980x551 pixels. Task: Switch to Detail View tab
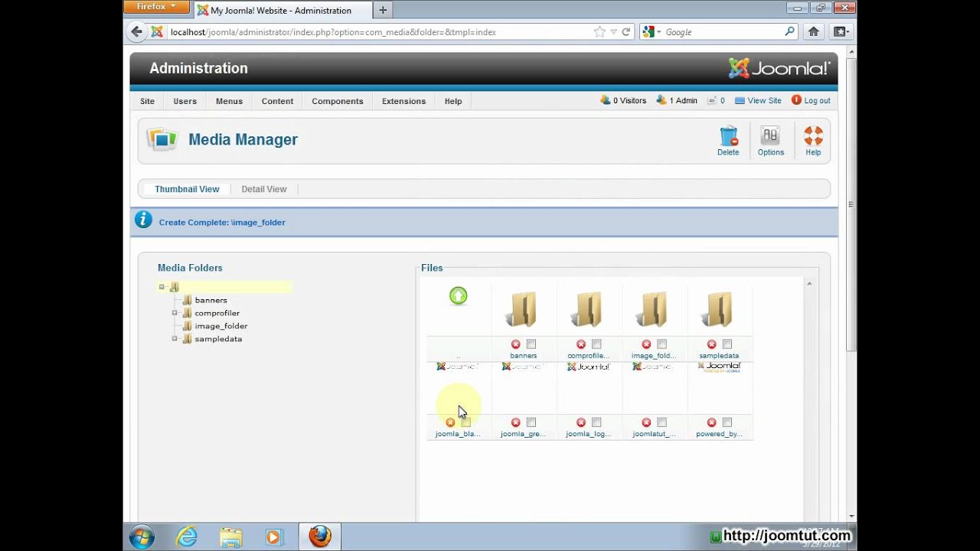tap(263, 189)
